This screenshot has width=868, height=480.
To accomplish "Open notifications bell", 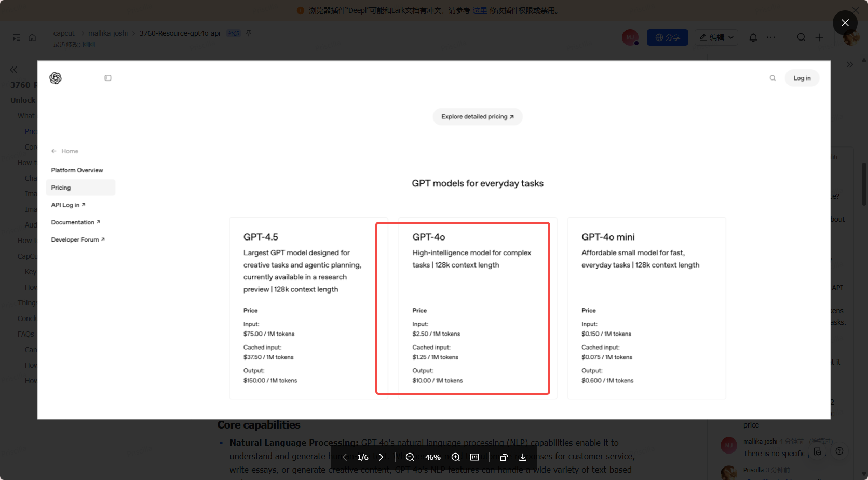I will pos(753,37).
